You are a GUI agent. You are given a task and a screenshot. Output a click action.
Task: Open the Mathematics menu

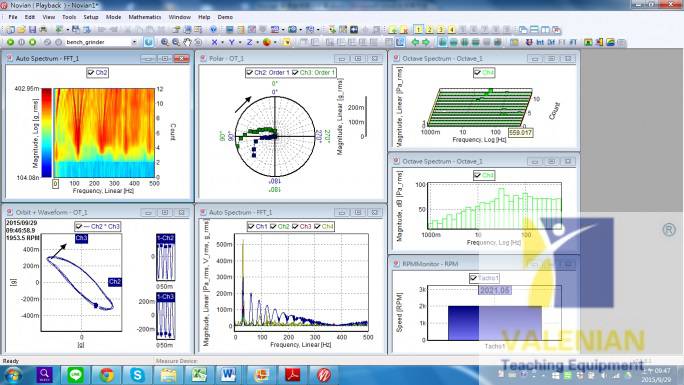(145, 17)
